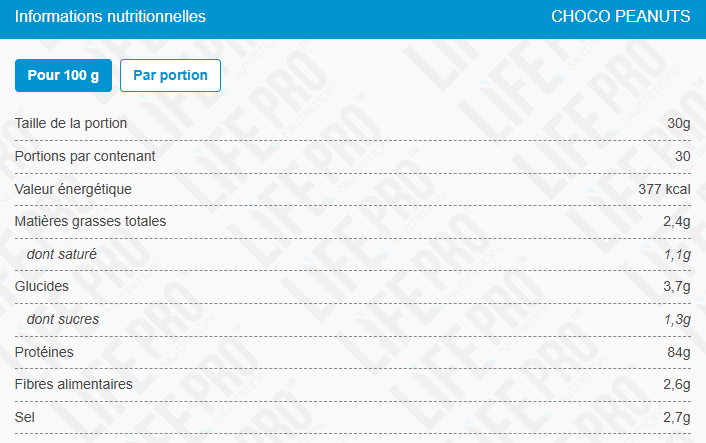Viewport: 706px width, 443px height.
Task: Click the Protéines row label
Action: 44,352
